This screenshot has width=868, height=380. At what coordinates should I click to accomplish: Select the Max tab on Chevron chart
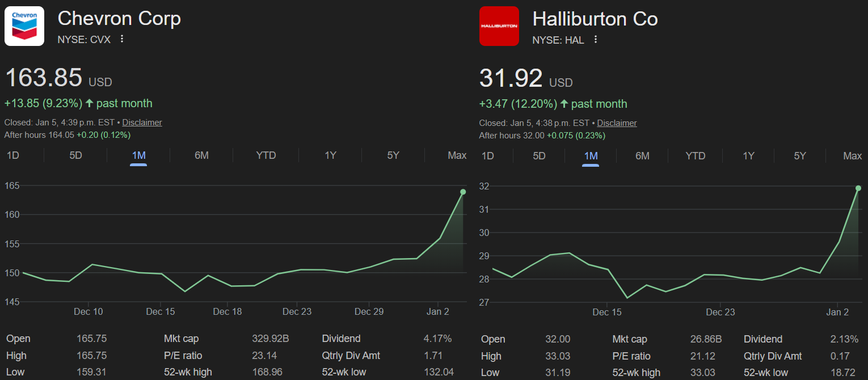coord(457,155)
